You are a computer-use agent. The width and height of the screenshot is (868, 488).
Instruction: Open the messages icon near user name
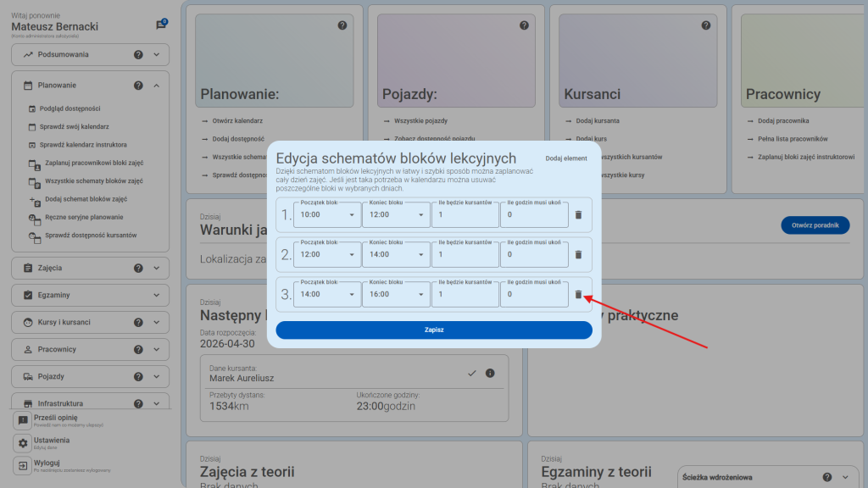click(161, 25)
